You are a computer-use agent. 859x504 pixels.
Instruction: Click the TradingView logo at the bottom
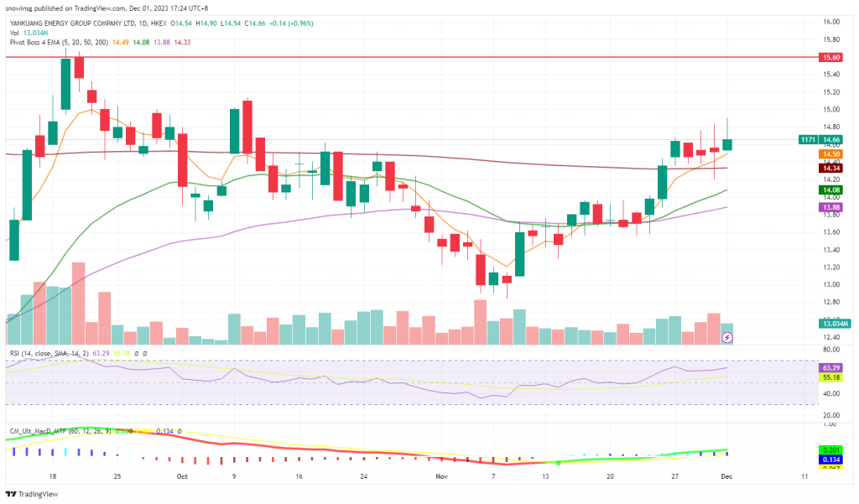32,494
